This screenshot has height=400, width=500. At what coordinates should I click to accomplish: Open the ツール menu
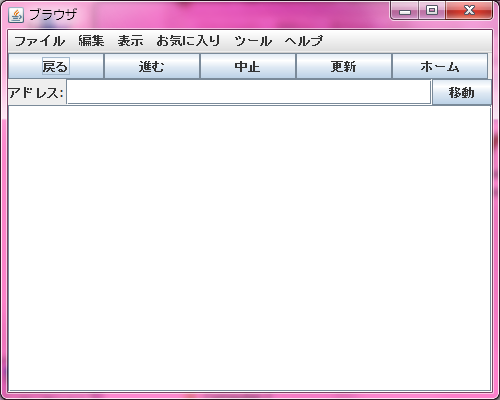tap(253, 41)
